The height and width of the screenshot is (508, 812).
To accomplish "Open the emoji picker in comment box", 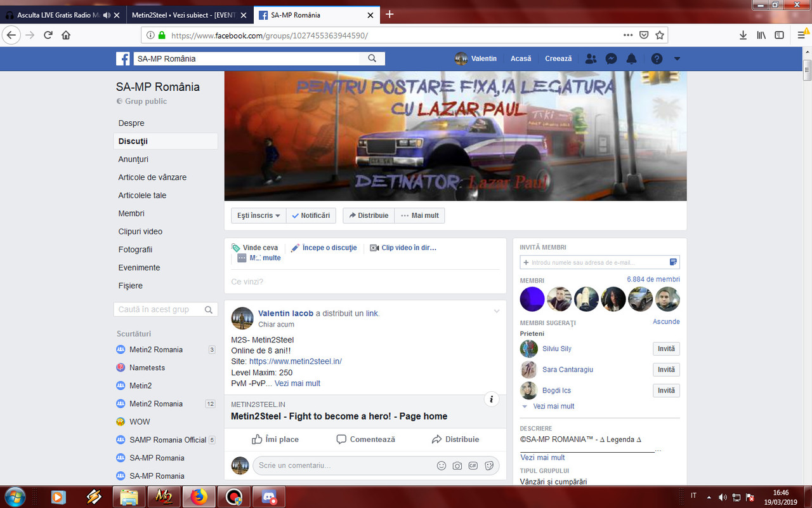I will pyautogui.click(x=442, y=465).
